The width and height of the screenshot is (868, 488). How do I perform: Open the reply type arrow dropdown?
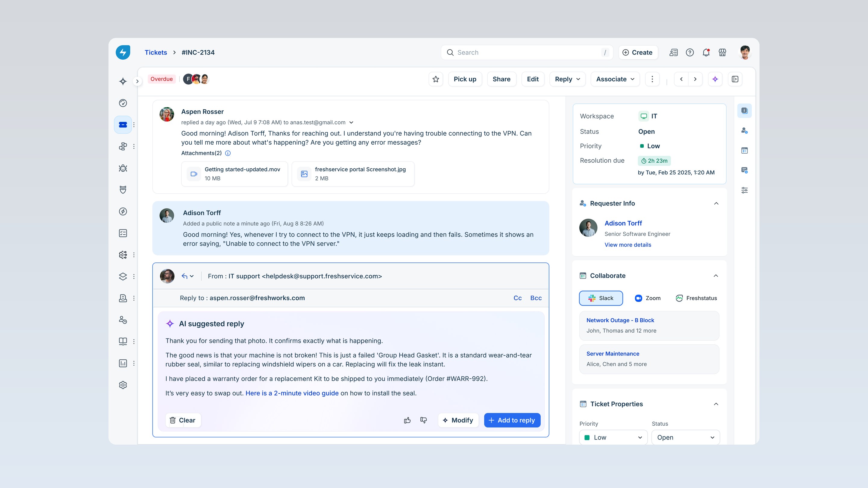(x=188, y=276)
